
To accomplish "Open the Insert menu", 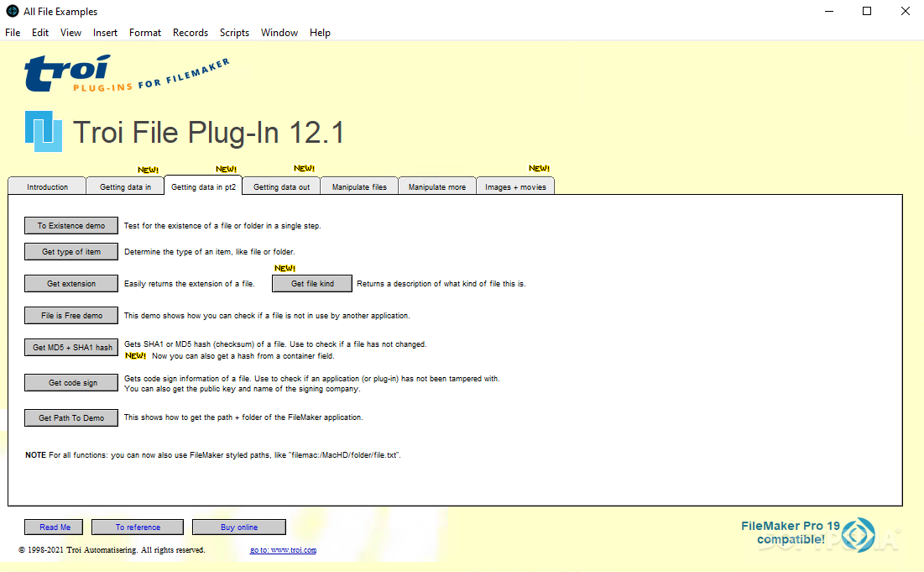I will (105, 33).
